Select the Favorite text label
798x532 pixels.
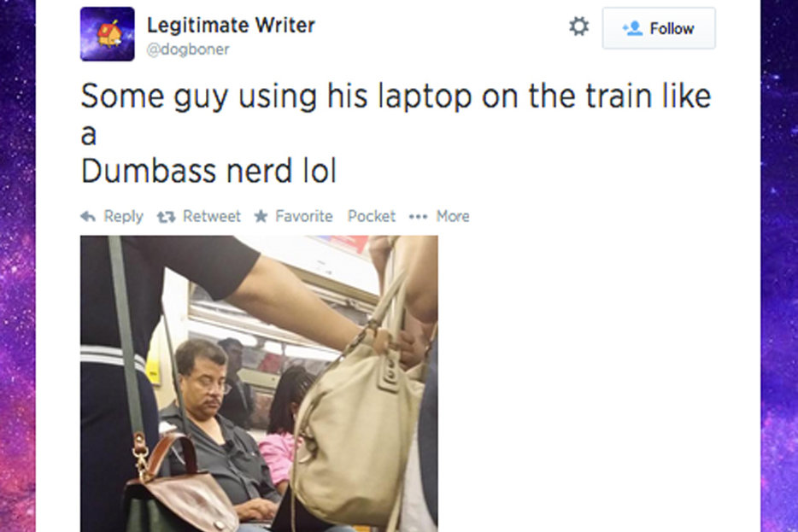pos(304,216)
